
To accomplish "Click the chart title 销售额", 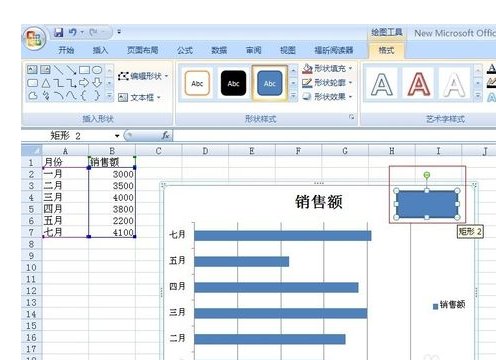I will (319, 202).
